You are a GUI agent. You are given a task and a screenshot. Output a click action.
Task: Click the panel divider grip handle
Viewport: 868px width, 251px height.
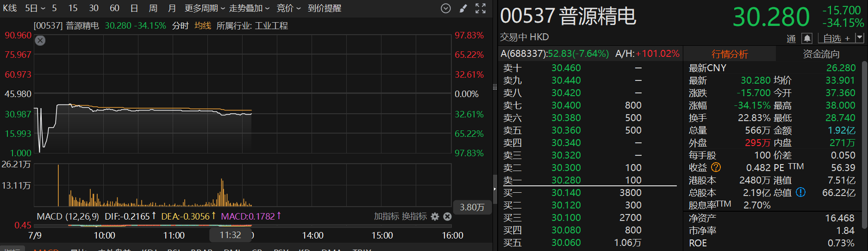pyautogui.click(x=495, y=87)
